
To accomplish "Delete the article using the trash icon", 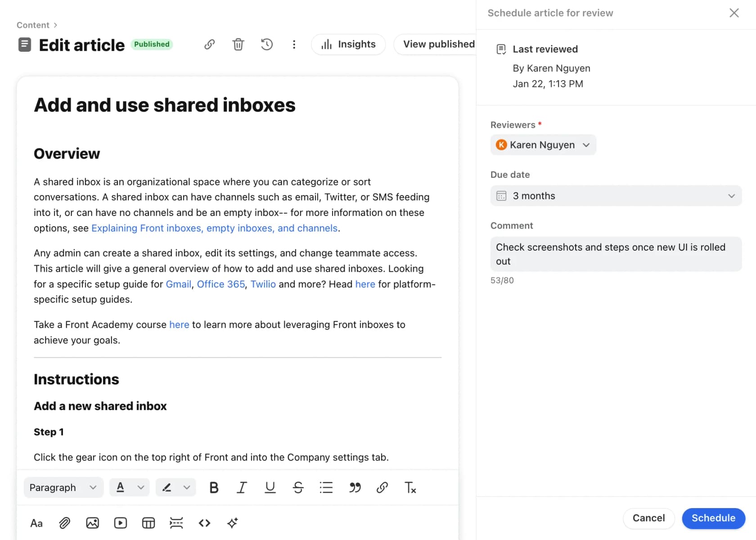I will coord(238,44).
